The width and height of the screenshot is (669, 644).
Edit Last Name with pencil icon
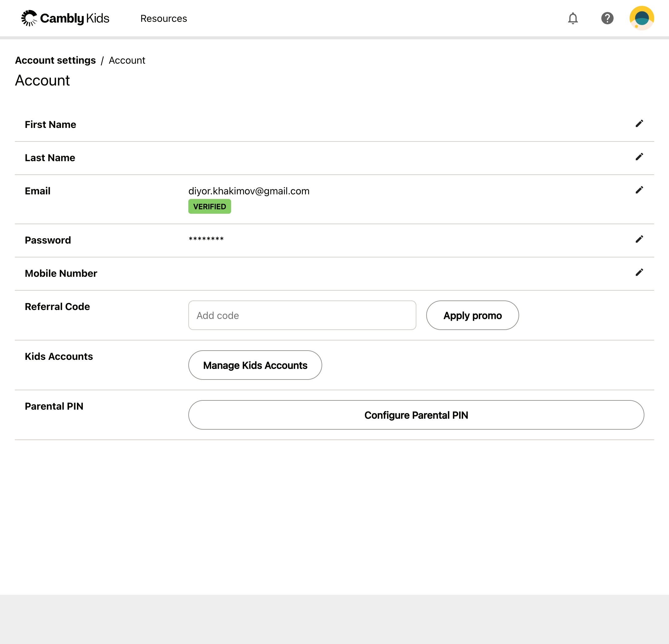click(639, 157)
